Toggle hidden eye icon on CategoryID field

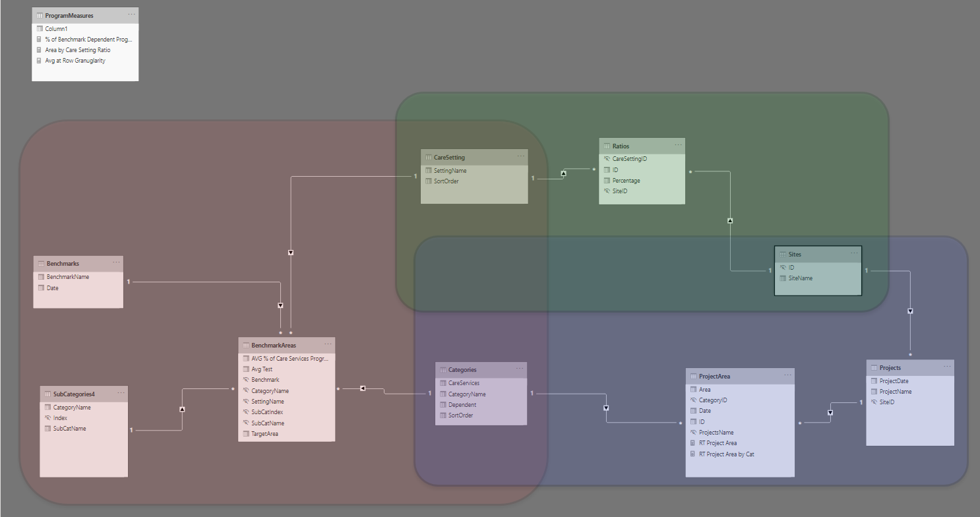692,400
